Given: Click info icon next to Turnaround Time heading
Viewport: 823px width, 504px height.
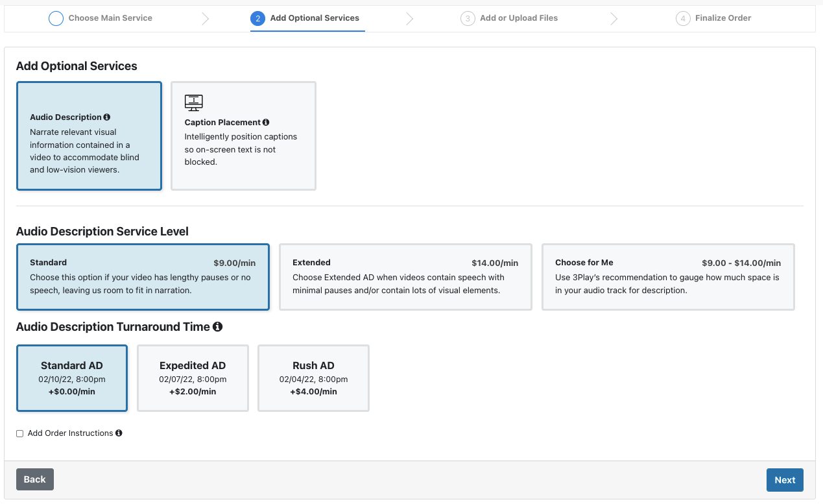Looking at the screenshot, I should click(218, 327).
